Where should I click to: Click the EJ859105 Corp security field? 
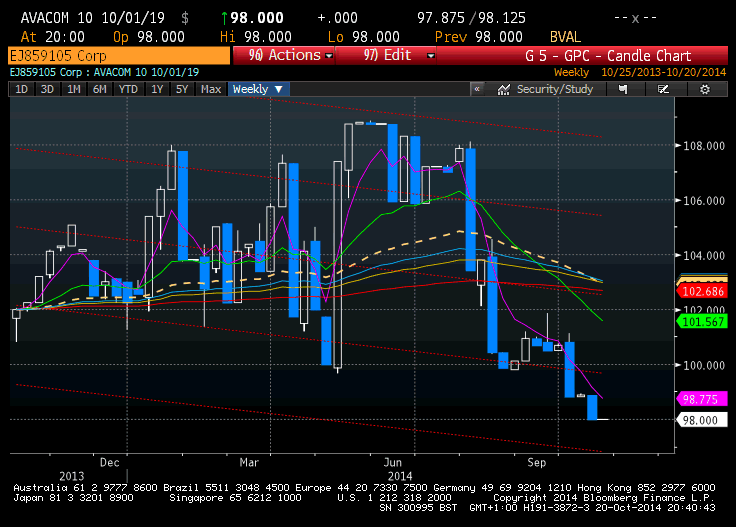point(119,56)
